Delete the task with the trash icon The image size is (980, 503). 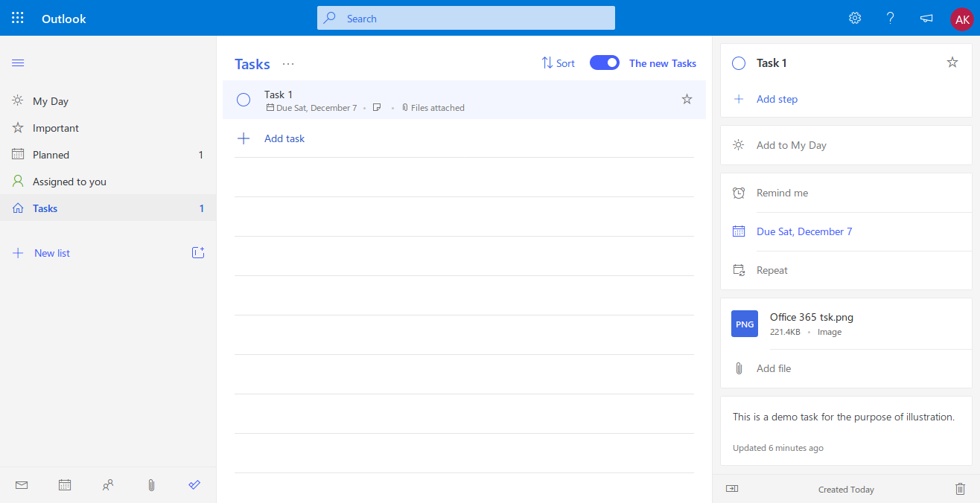tap(960, 489)
